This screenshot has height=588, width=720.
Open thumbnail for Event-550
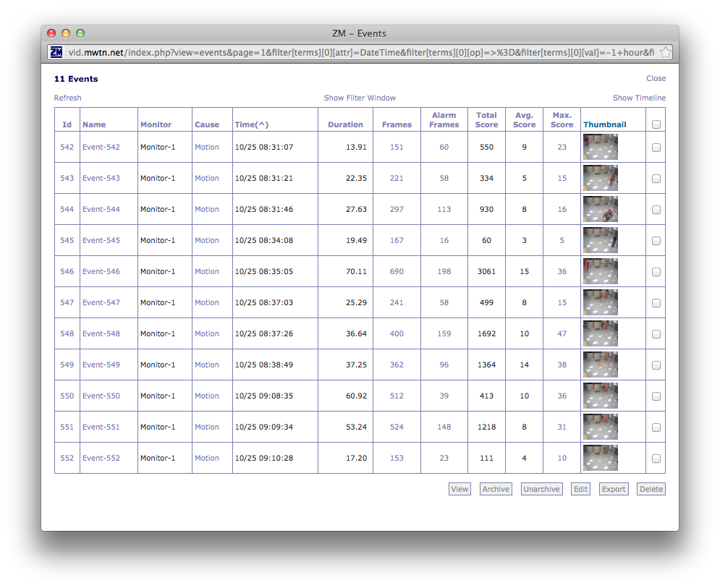[x=600, y=396]
